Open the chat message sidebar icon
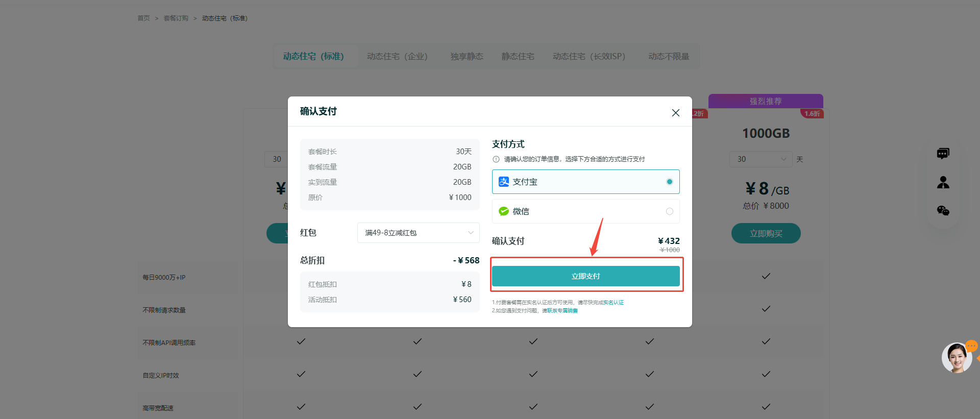 pyautogui.click(x=943, y=154)
